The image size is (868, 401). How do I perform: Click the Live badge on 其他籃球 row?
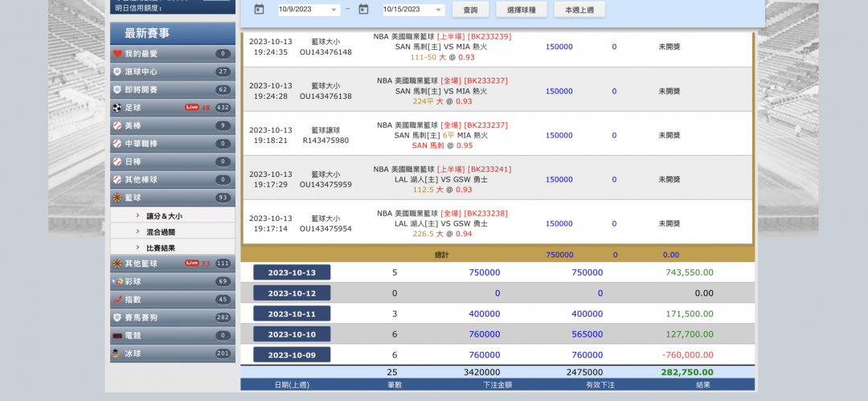pyautogui.click(x=191, y=263)
